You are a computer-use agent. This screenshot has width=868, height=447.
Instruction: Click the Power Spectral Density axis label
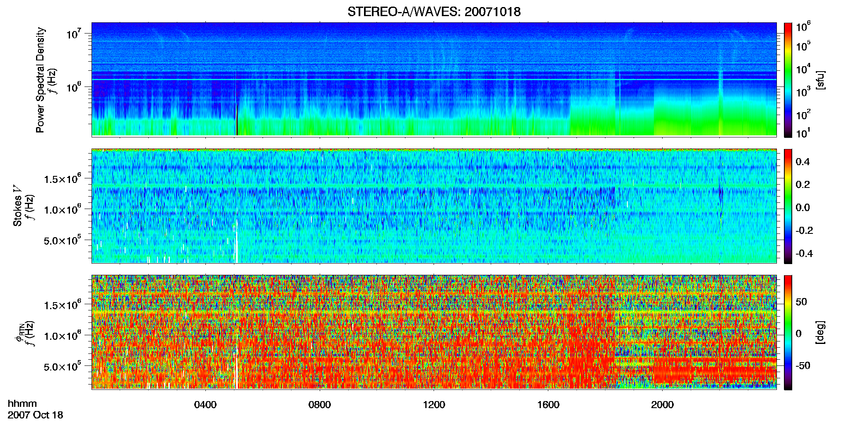pyautogui.click(x=40, y=80)
